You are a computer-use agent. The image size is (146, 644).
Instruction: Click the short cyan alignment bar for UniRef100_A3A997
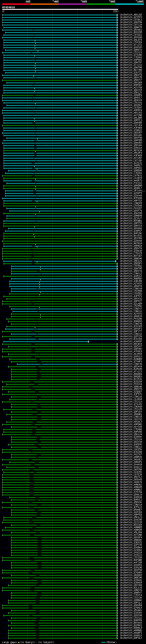tap(46, 342)
